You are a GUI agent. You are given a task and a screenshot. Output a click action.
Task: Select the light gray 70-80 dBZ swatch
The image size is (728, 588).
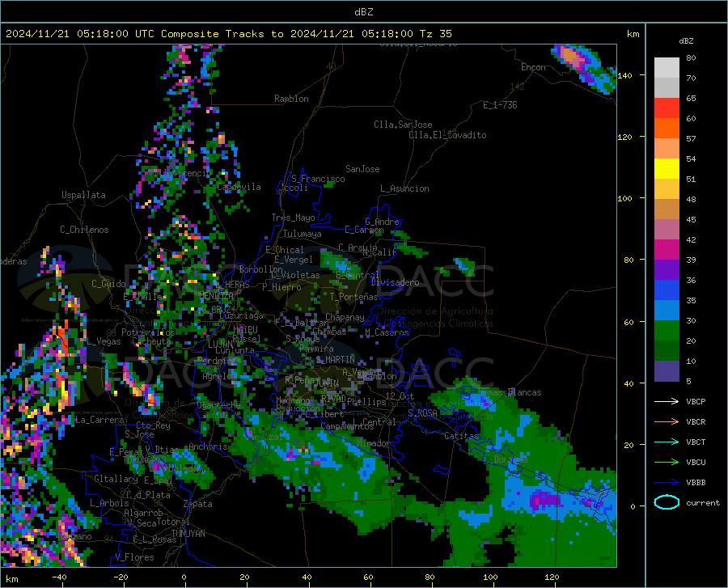point(667,68)
